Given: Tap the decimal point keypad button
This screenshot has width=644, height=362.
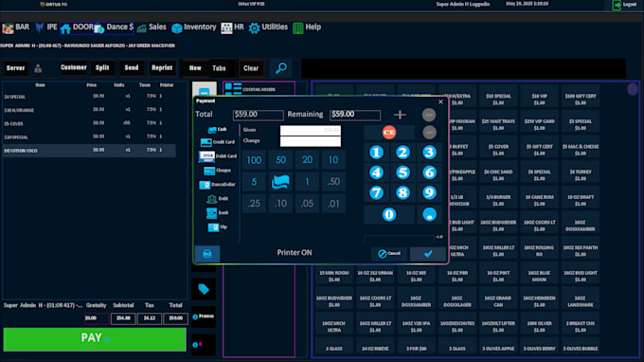Looking at the screenshot, I should pos(429,214).
